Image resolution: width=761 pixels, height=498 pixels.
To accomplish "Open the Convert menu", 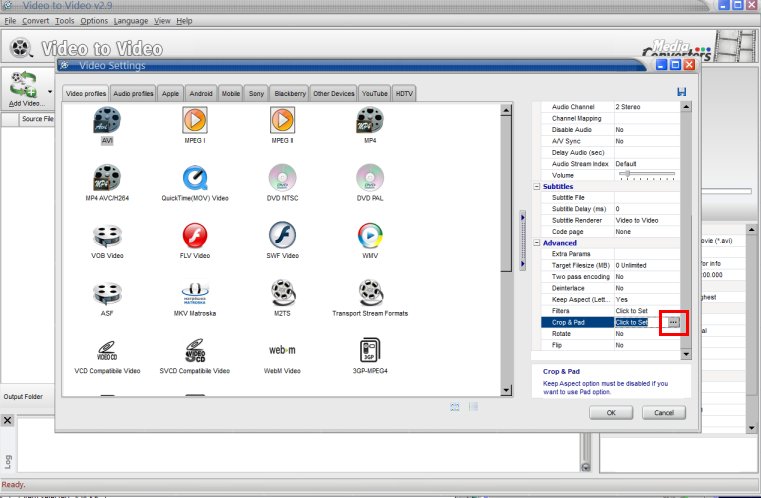I will point(35,20).
